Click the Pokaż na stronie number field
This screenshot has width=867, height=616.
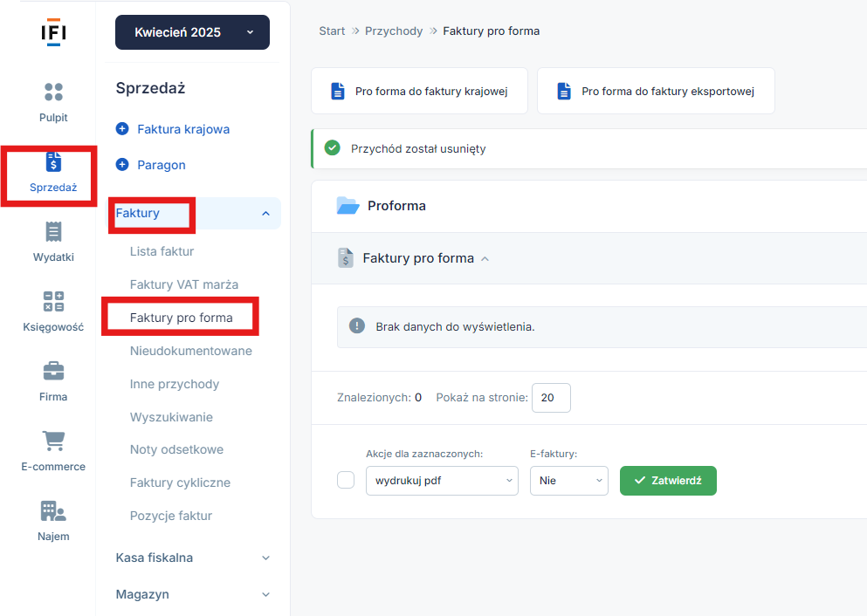551,398
